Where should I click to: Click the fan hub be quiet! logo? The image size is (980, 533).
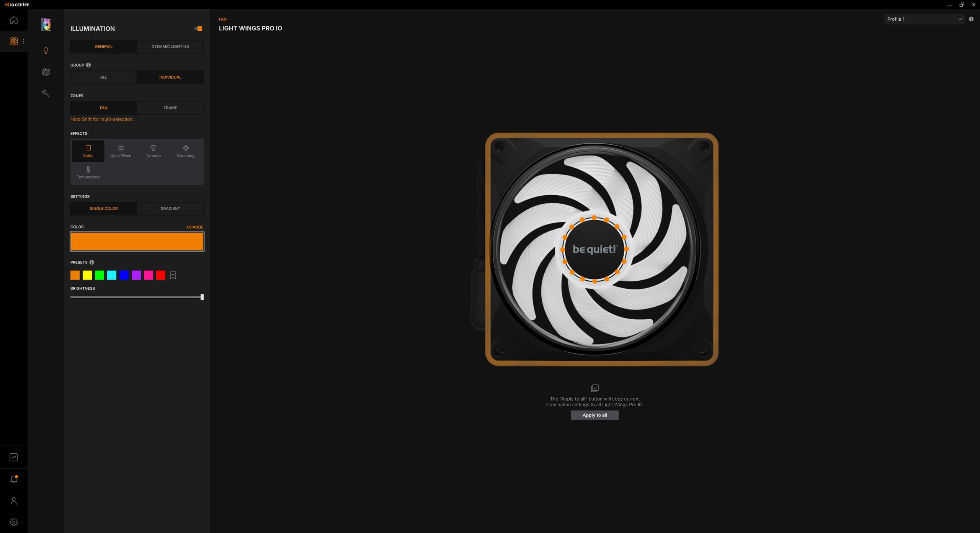click(x=595, y=249)
